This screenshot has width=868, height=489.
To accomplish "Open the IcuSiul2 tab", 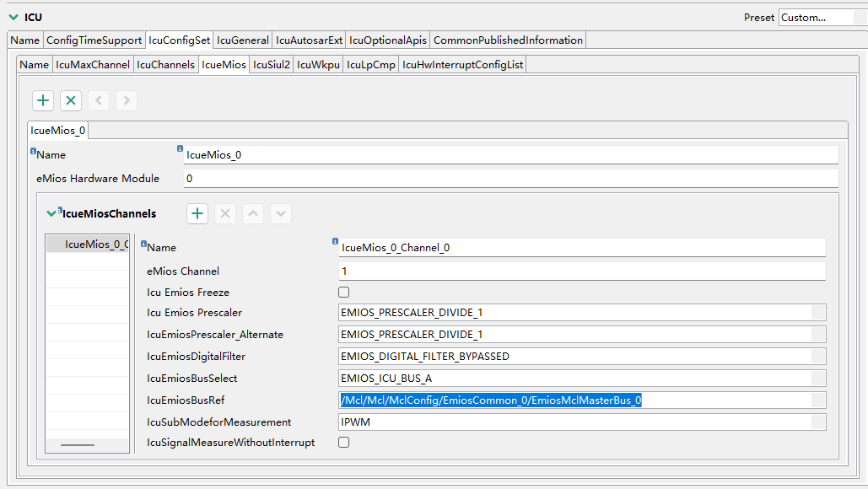I will click(272, 64).
